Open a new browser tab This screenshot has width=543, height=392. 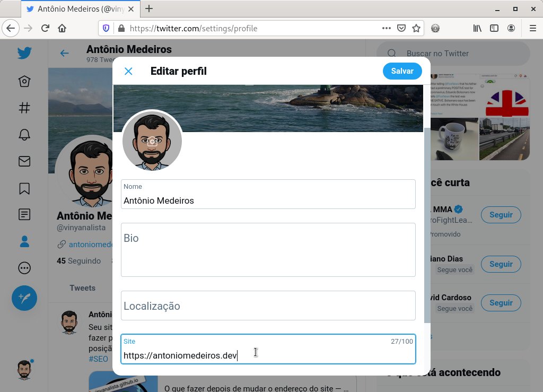coord(149,8)
